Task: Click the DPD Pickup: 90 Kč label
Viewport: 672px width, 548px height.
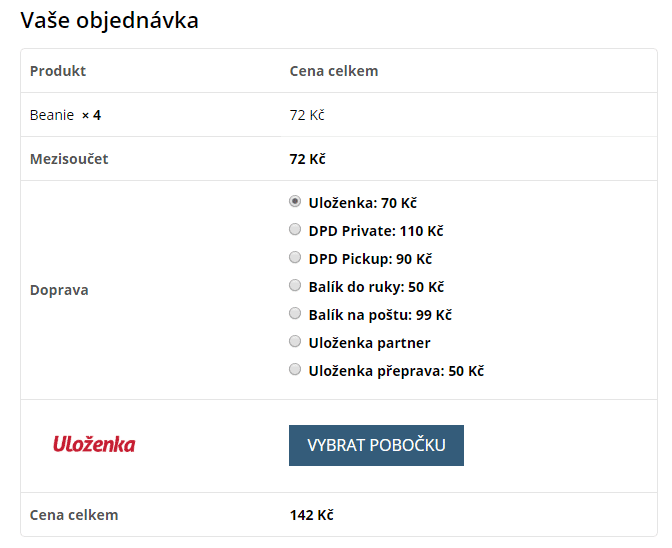Action: pyautogui.click(x=370, y=259)
